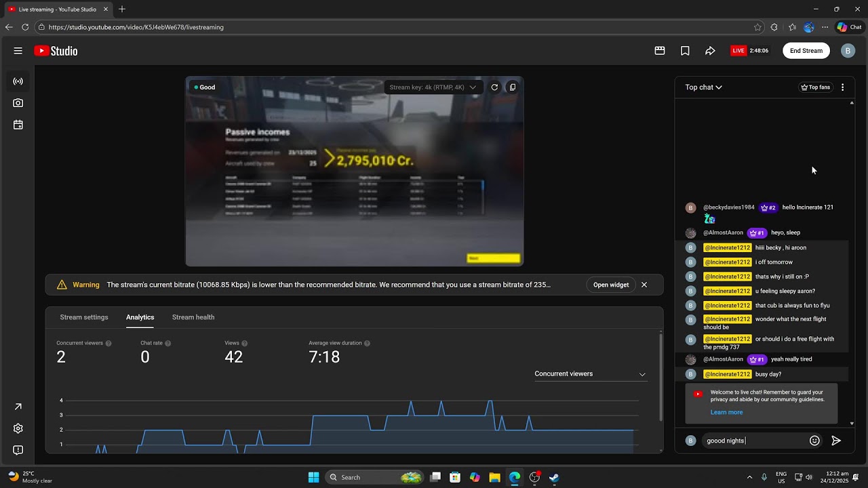
Task: Select the Analytics tab
Action: [x=140, y=317]
